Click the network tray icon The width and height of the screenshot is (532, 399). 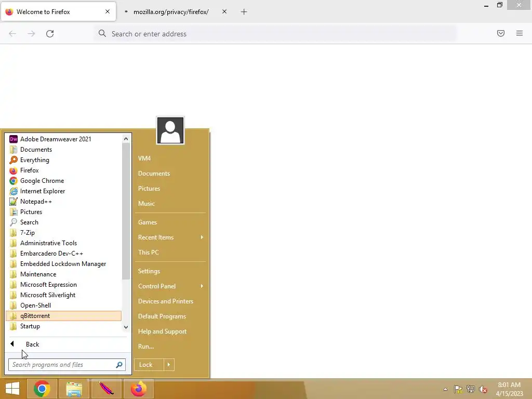click(471, 389)
